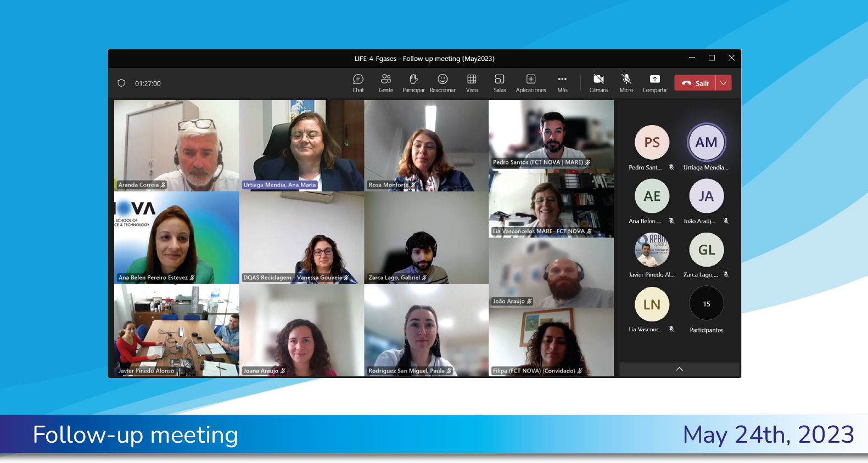Select Urtiaga Mendia, Ana Maria's video tile

coord(301,145)
